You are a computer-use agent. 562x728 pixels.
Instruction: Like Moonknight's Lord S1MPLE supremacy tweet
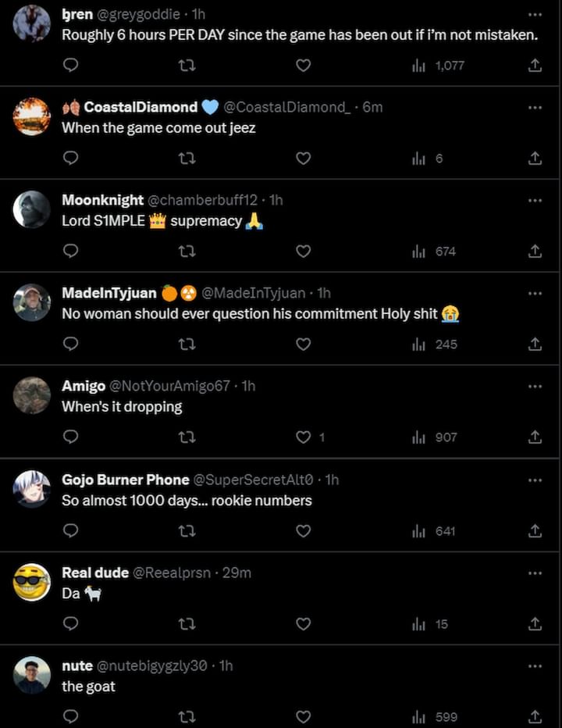[304, 252]
